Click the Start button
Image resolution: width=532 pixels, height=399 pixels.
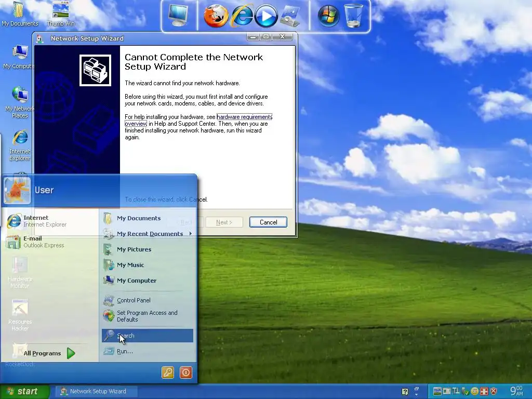point(24,391)
